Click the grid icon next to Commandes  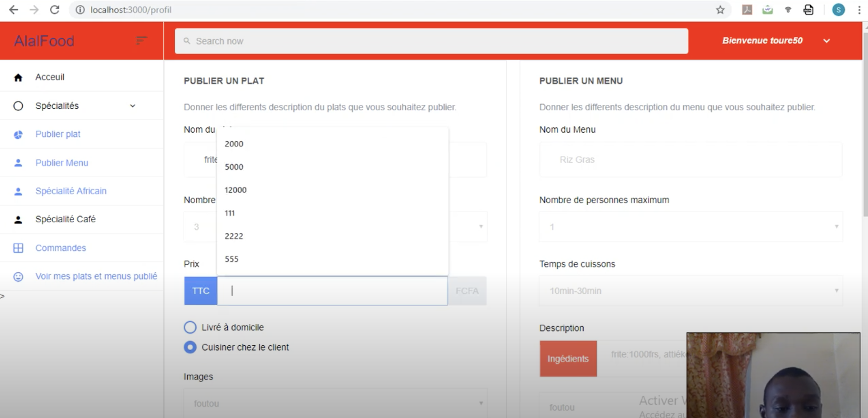(x=18, y=248)
